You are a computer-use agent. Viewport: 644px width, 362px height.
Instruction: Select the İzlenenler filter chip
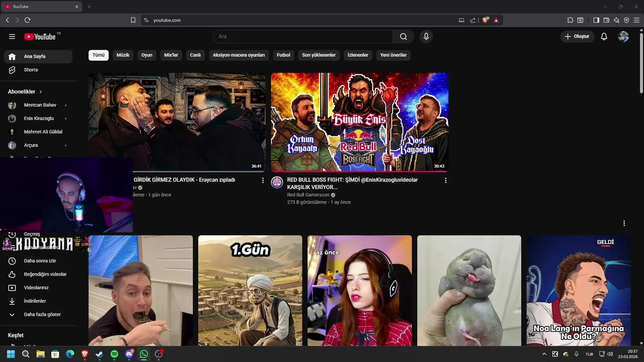[x=358, y=55]
